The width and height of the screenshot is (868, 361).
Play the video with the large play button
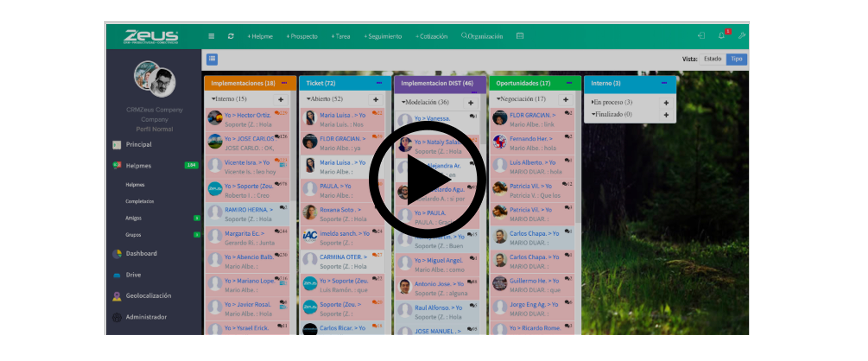(427, 180)
